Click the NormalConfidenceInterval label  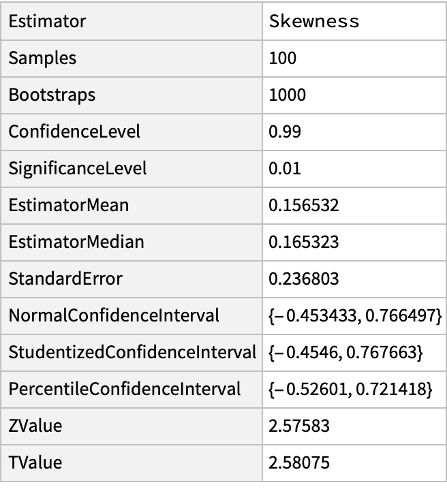pyautogui.click(x=114, y=315)
